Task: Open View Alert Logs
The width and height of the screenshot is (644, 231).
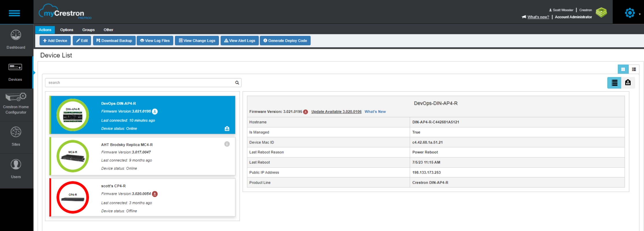Action: (240, 41)
